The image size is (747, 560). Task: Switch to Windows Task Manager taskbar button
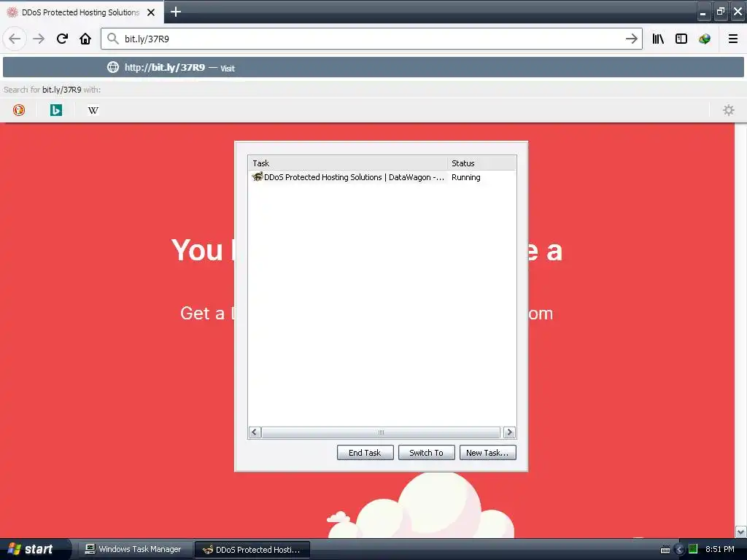134,549
